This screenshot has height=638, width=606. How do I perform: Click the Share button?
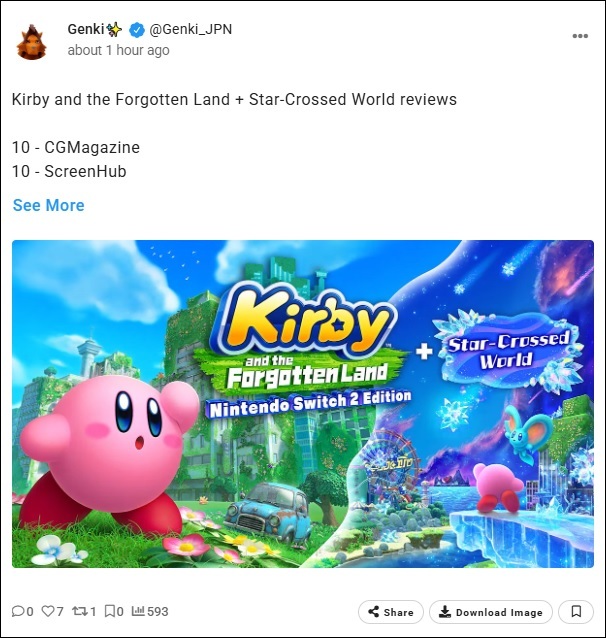391,612
